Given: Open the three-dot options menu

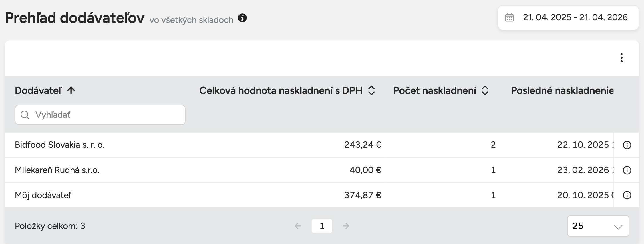Looking at the screenshot, I should coord(621,58).
